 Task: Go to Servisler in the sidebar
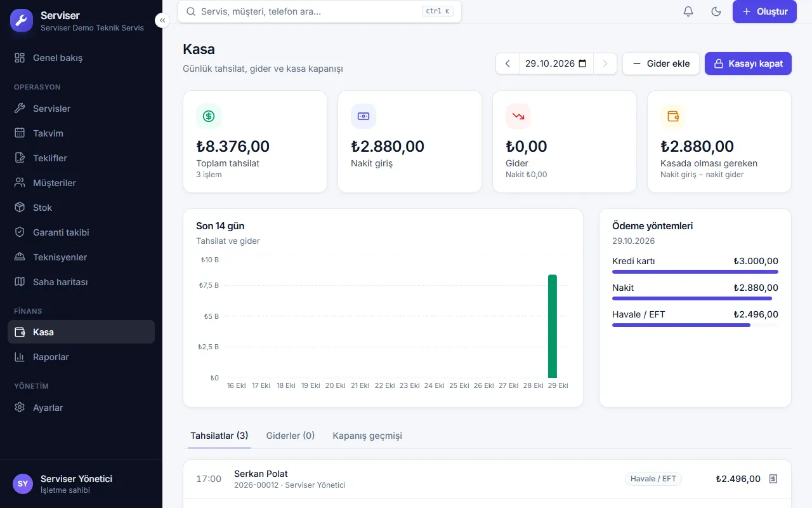pos(81,109)
